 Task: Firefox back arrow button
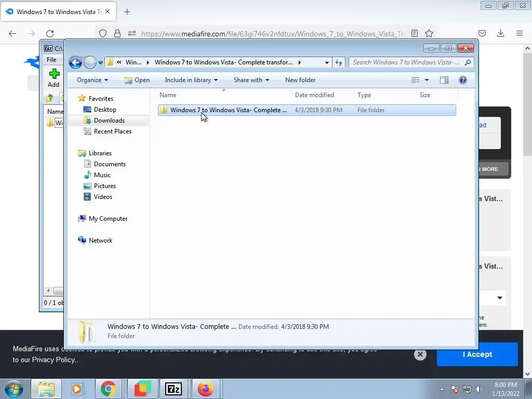pyautogui.click(x=12, y=33)
